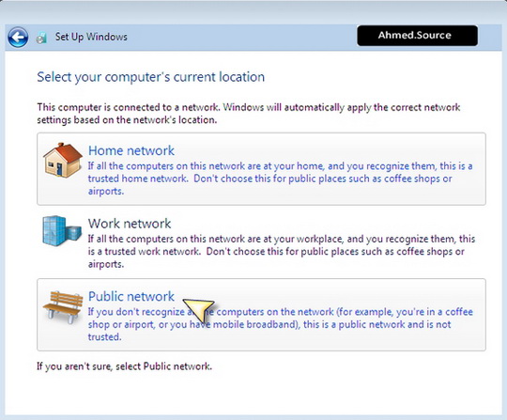Viewport: 507px width, 420px height.
Task: Click the 'If you aren't sure, select Public network.' note
Action: point(125,366)
